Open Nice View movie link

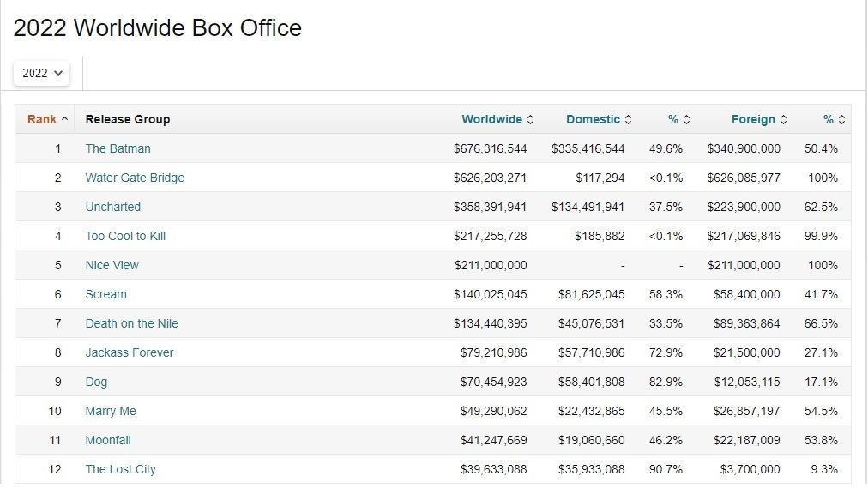click(x=112, y=265)
